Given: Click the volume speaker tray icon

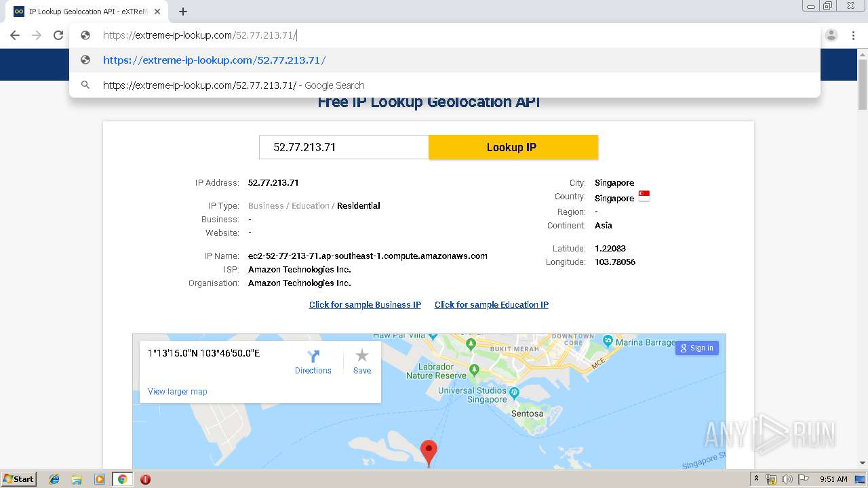Looking at the screenshot, I should click(x=787, y=479).
